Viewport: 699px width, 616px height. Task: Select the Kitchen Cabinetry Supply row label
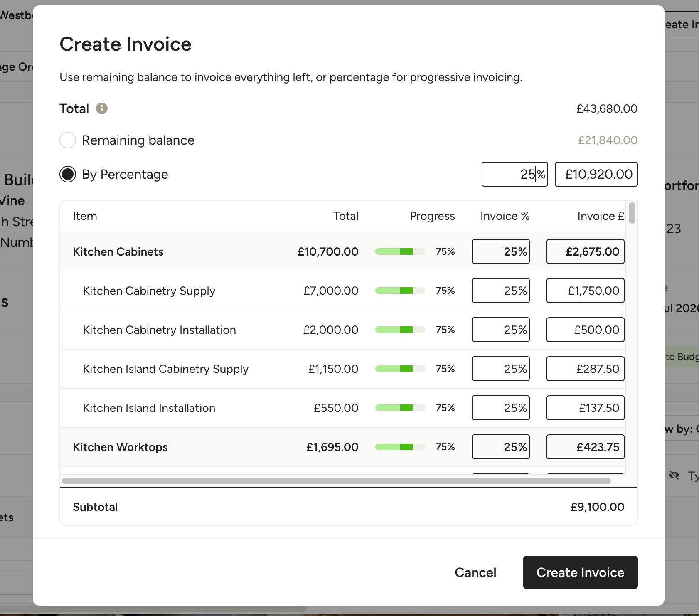tap(149, 291)
